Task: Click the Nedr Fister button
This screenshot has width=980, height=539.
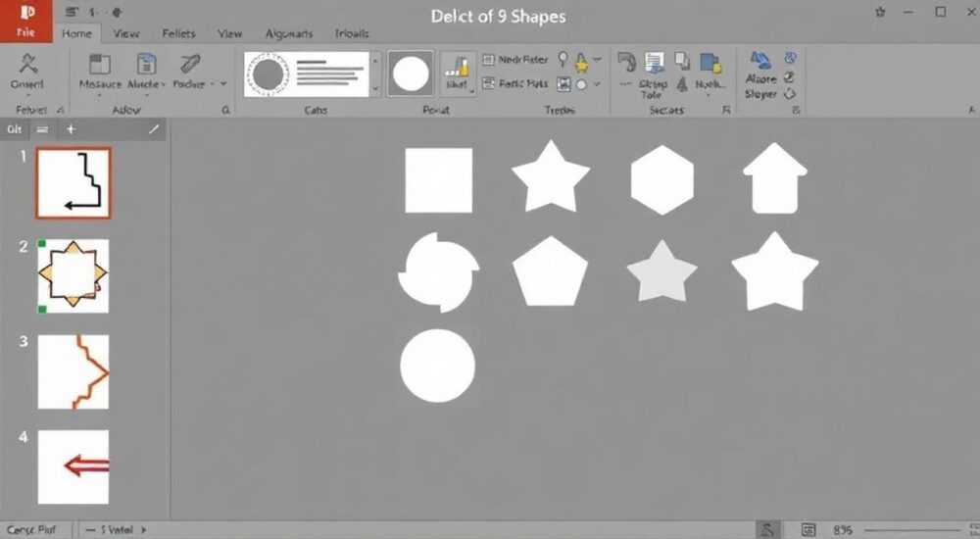Action: pyautogui.click(x=515, y=60)
